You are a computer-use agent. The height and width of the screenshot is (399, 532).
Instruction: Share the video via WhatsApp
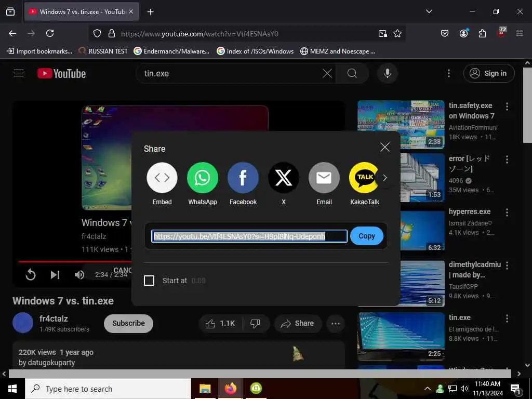pyautogui.click(x=202, y=183)
